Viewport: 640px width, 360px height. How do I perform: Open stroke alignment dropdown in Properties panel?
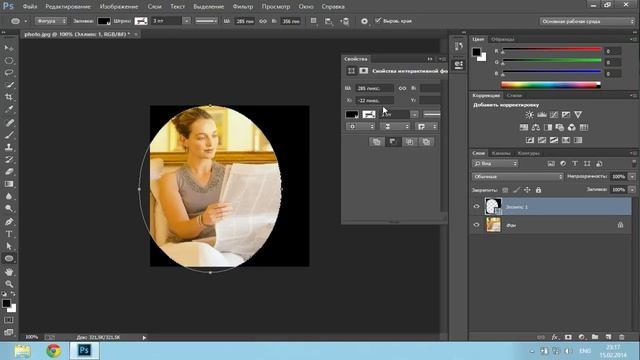360,127
